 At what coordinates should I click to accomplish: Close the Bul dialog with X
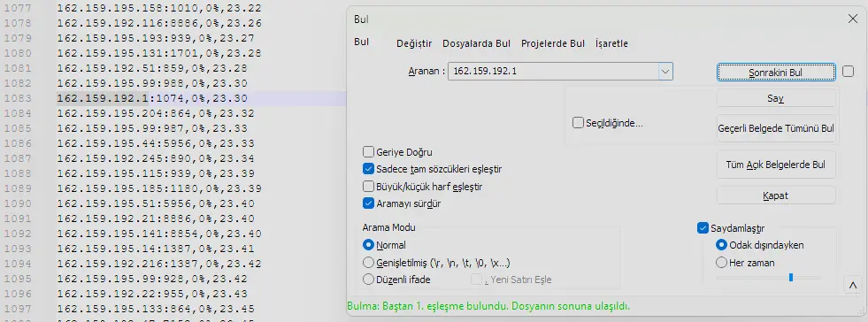[852, 19]
